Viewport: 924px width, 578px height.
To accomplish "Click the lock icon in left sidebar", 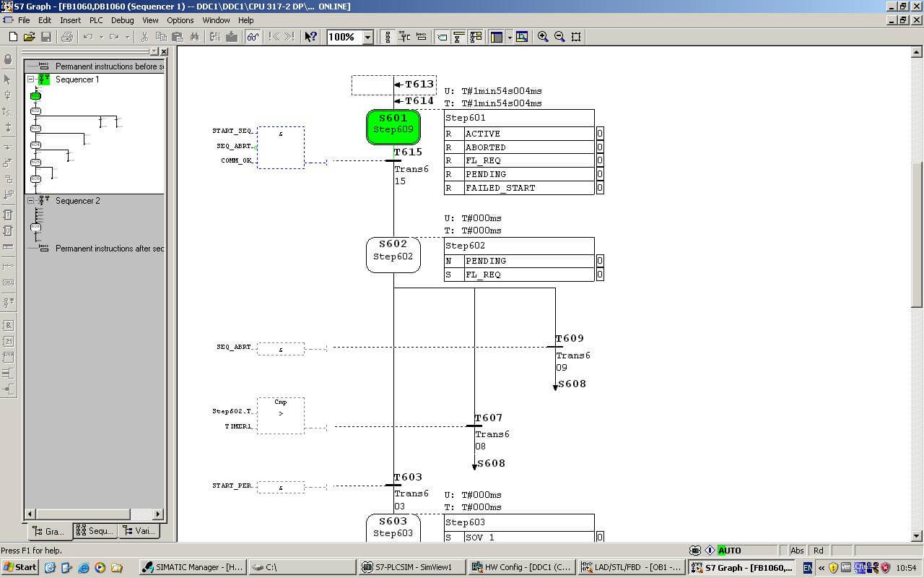I will [8, 59].
